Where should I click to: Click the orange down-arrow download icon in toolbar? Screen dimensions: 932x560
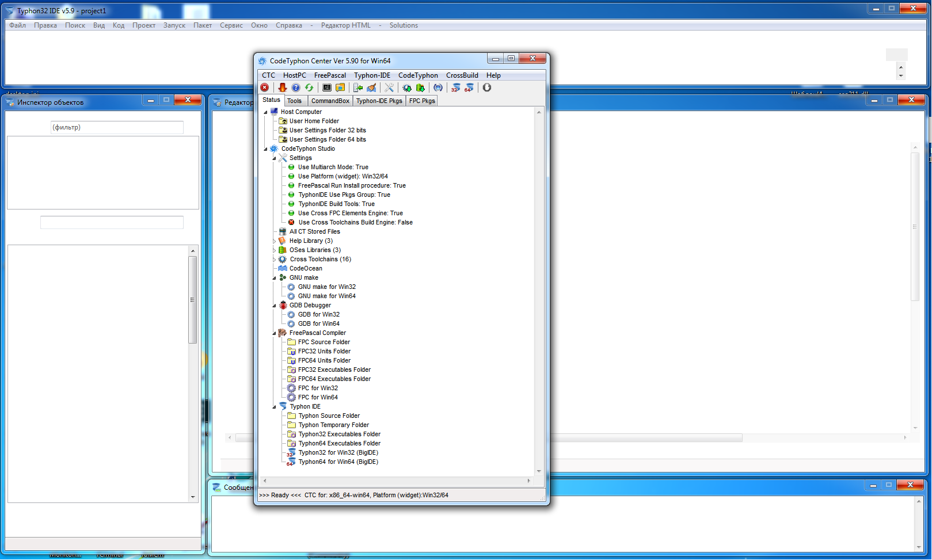[282, 87]
